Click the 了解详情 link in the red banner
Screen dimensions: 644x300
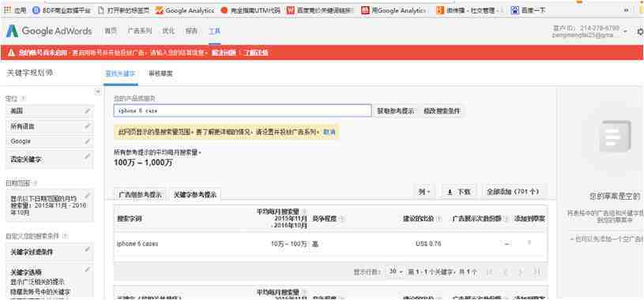(x=255, y=53)
